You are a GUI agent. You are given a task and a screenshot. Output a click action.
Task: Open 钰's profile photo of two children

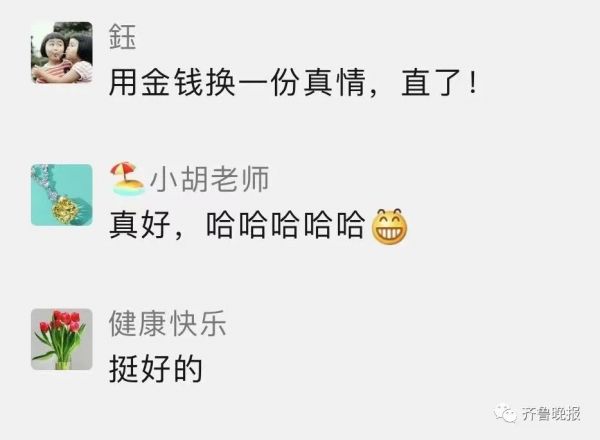pos(62,53)
